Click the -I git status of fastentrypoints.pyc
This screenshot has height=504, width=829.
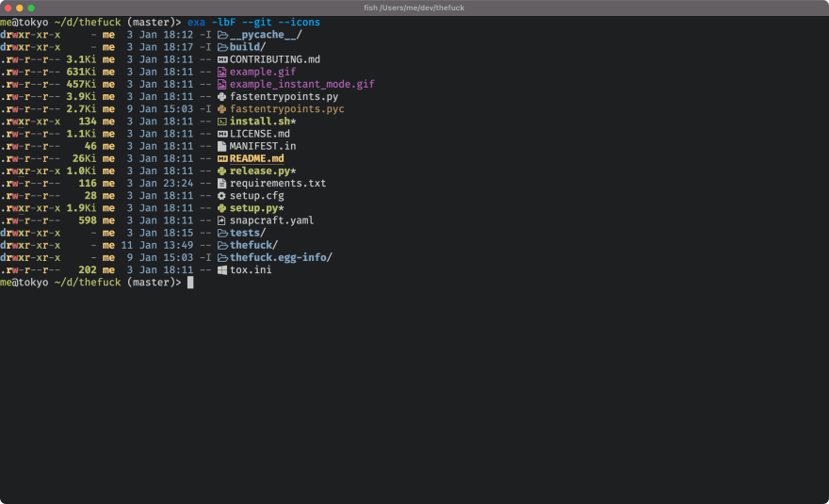pyautogui.click(x=205, y=109)
